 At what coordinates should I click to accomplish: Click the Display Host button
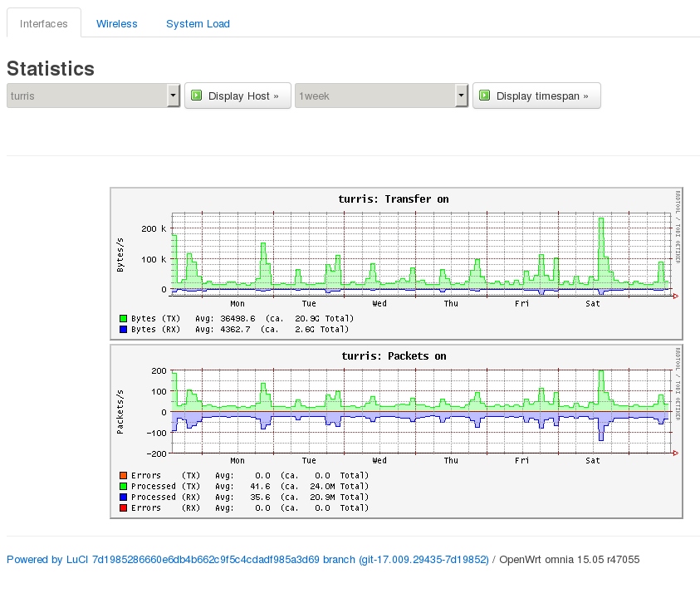pyautogui.click(x=238, y=96)
